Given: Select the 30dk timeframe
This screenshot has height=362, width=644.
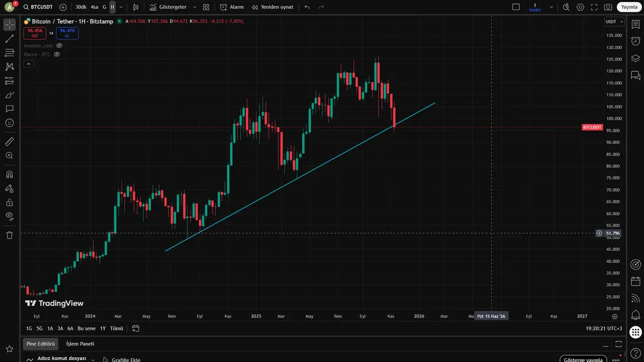Looking at the screenshot, I should [80, 7].
